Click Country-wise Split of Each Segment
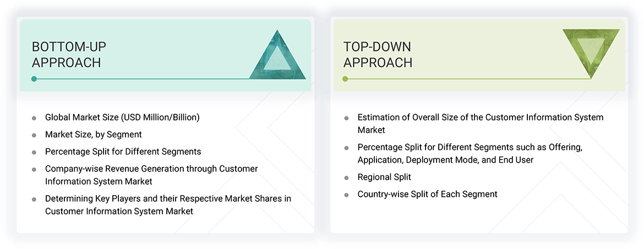Image resolution: width=644 pixels, height=249 pixels. 427,195
